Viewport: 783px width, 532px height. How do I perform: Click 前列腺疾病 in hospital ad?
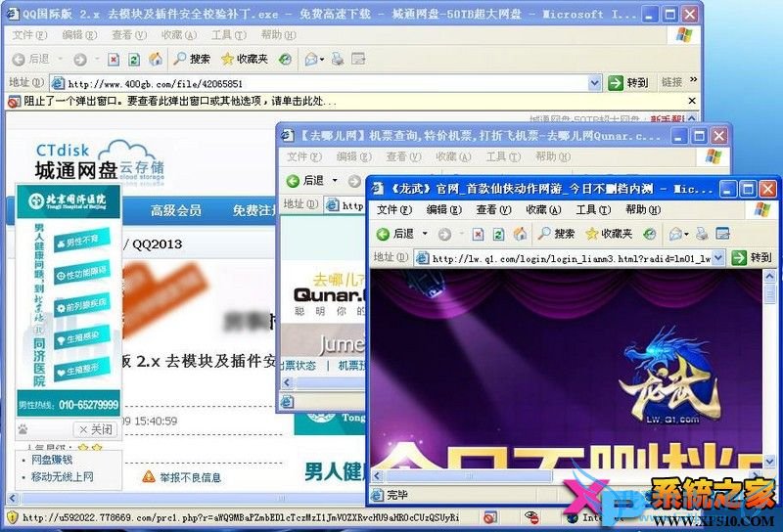pyautogui.click(x=82, y=305)
